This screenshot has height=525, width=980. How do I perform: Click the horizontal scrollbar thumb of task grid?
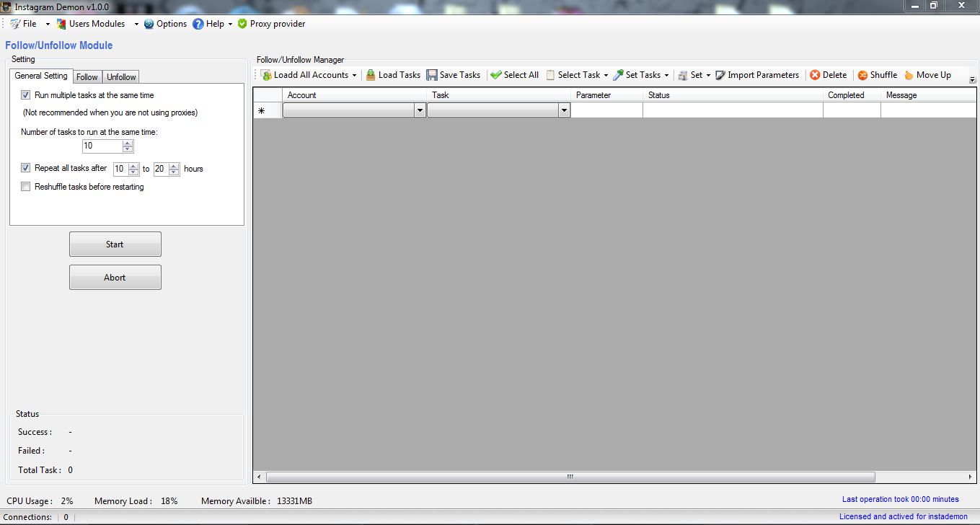pyautogui.click(x=570, y=477)
